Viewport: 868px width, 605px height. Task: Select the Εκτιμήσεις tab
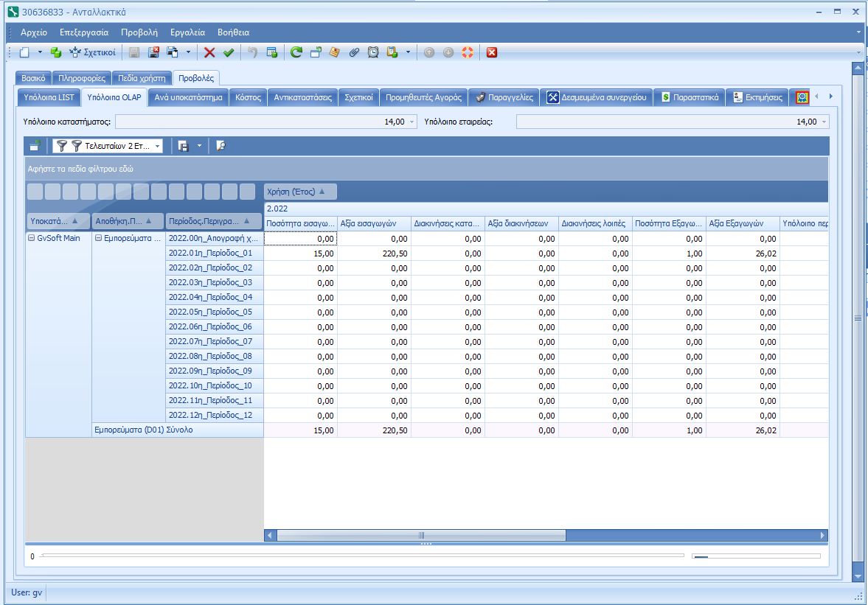click(x=757, y=97)
